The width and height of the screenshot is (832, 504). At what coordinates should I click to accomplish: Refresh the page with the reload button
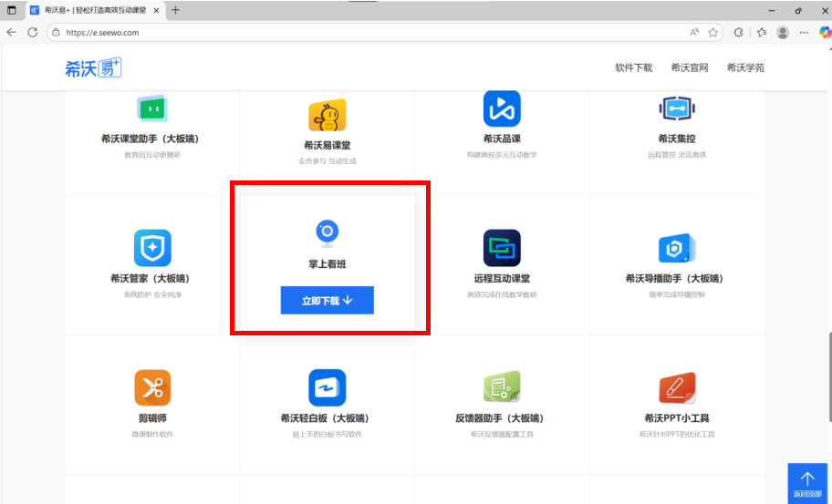[x=33, y=32]
